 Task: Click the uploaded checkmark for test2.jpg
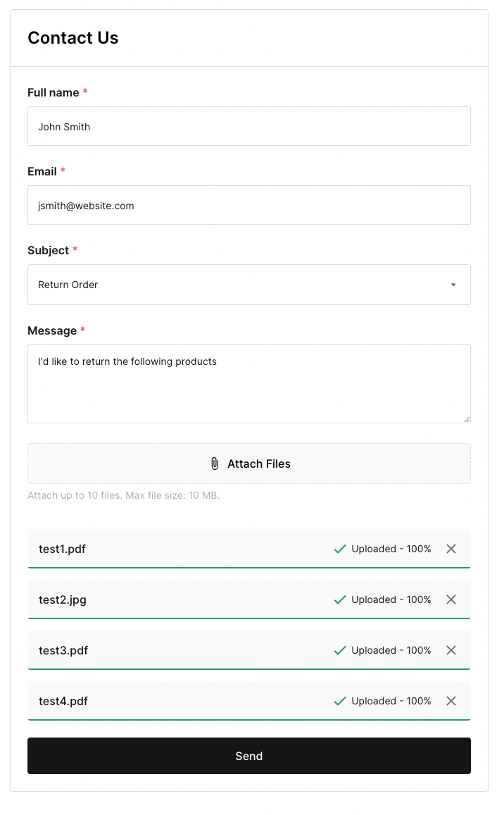pyautogui.click(x=340, y=599)
